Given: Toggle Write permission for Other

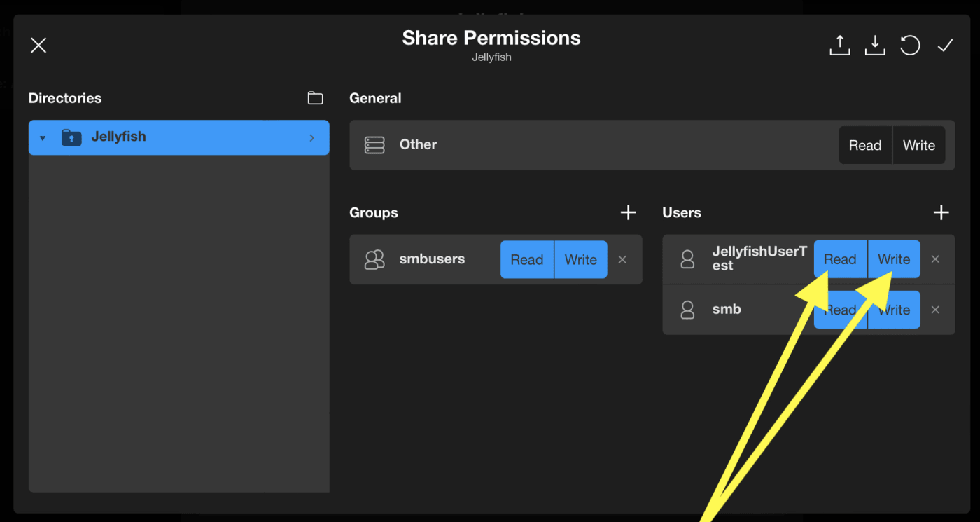Looking at the screenshot, I should (x=918, y=145).
